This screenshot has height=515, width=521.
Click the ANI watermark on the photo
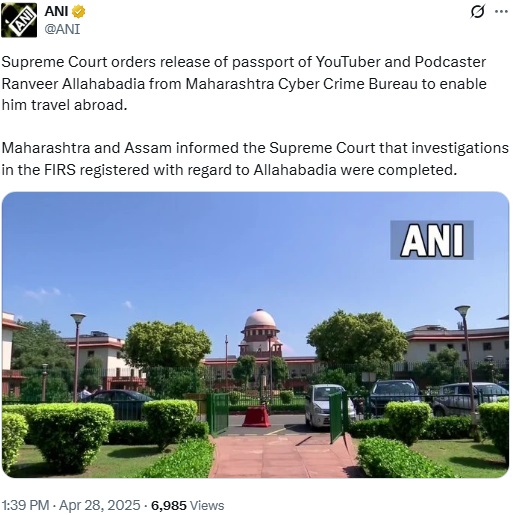[432, 240]
